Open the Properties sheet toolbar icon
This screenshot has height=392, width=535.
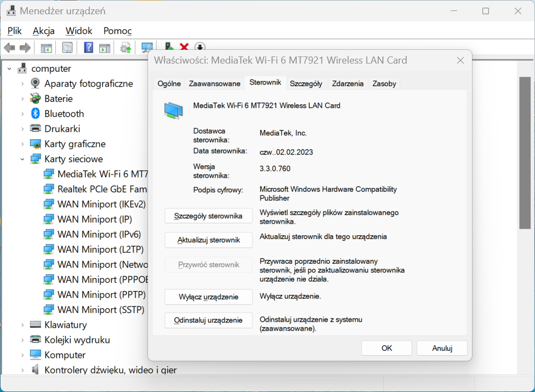[x=67, y=47]
